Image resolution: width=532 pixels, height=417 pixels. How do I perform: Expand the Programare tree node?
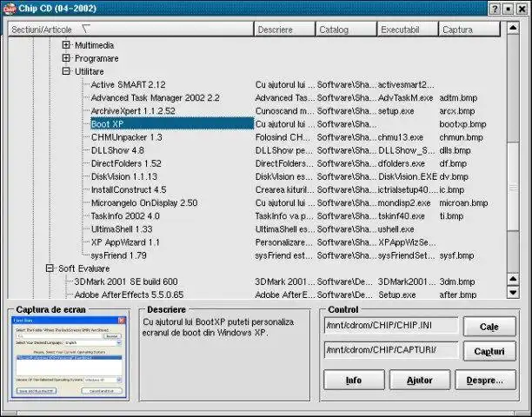coord(66,58)
